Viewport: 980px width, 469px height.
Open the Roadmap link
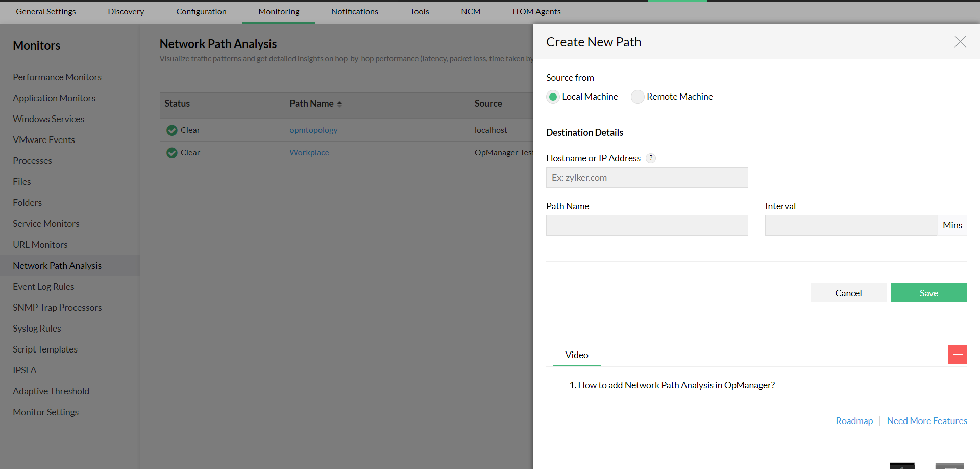point(854,420)
